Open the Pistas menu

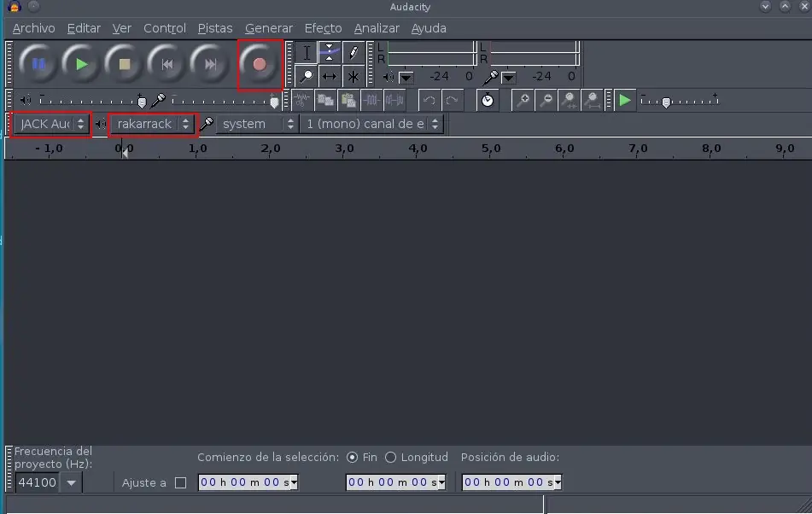[215, 28]
